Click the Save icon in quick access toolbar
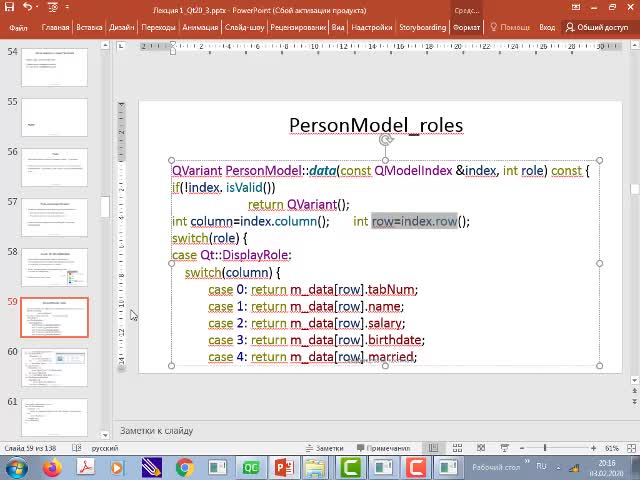Viewport: 640px width, 480px height. (x=9, y=7)
